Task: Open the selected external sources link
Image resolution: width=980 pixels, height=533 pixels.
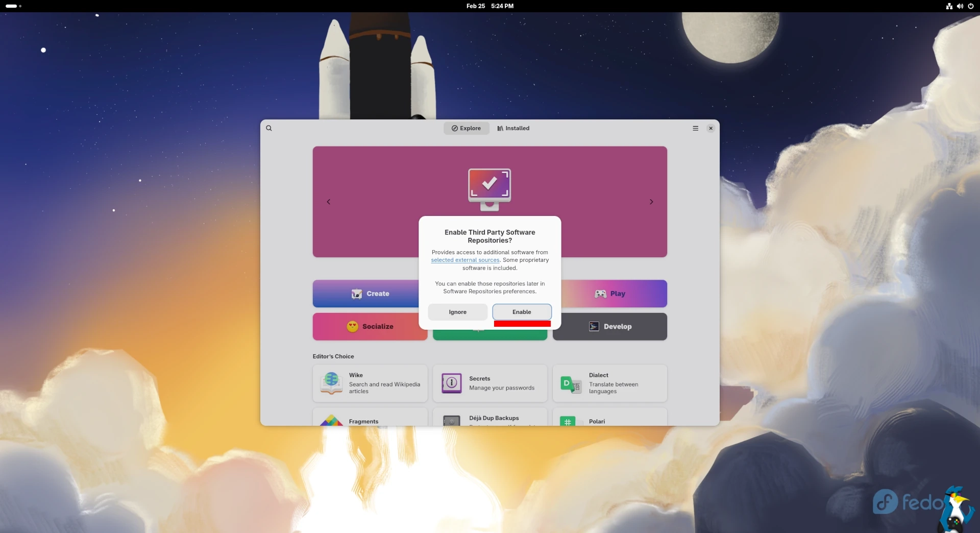Action: 465,260
